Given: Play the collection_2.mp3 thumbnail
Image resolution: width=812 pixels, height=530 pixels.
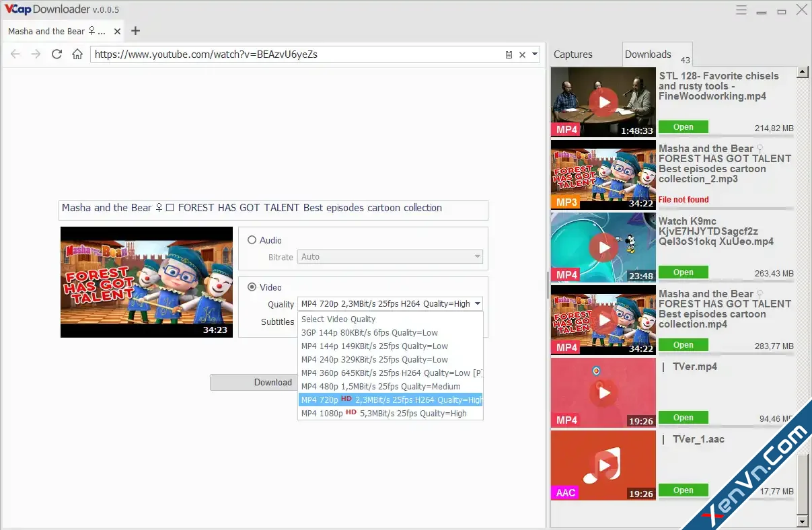Looking at the screenshot, I should coord(603,175).
